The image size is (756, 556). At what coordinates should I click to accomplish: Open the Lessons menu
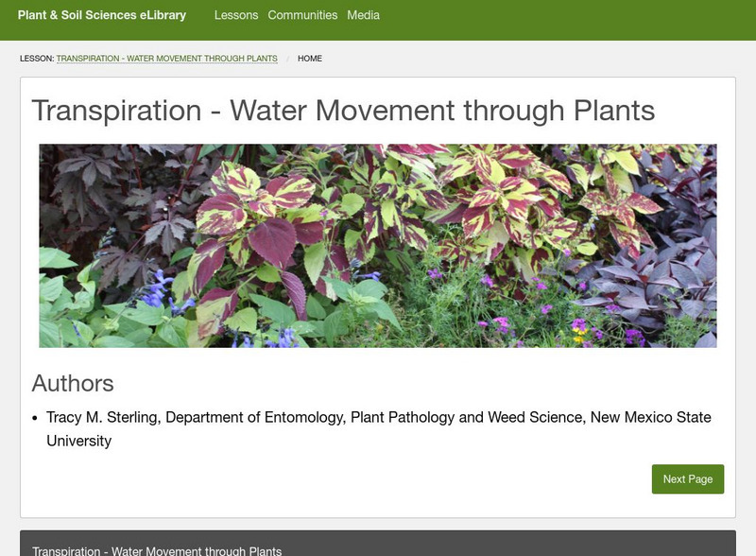[x=236, y=15]
